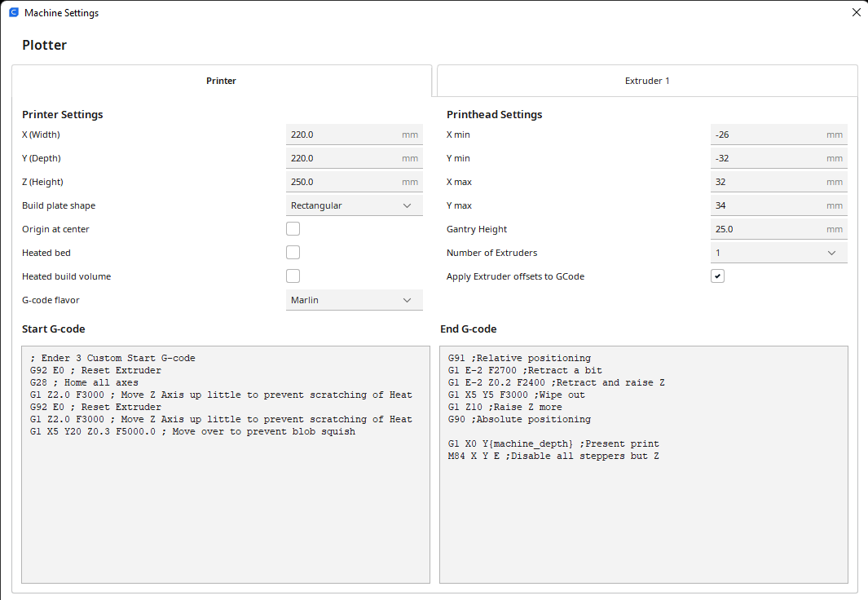Screen dimensions: 868x600
Task: Enable Heated build volume option
Action: [x=293, y=276]
